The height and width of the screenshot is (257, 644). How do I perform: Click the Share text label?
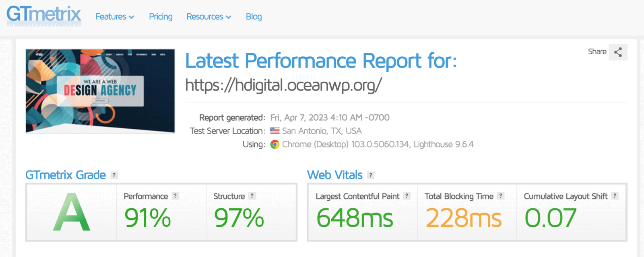pyautogui.click(x=597, y=51)
